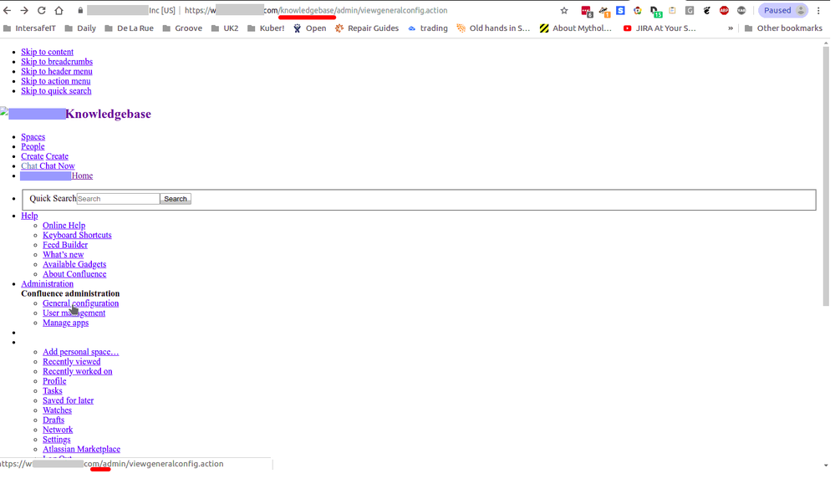
Task: Show more bookmarks via chevron
Action: pos(731,28)
